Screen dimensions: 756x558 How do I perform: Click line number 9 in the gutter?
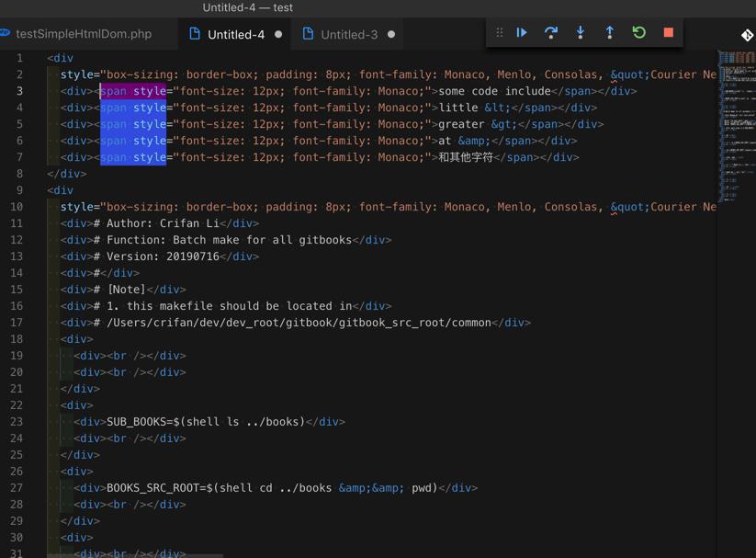19,190
